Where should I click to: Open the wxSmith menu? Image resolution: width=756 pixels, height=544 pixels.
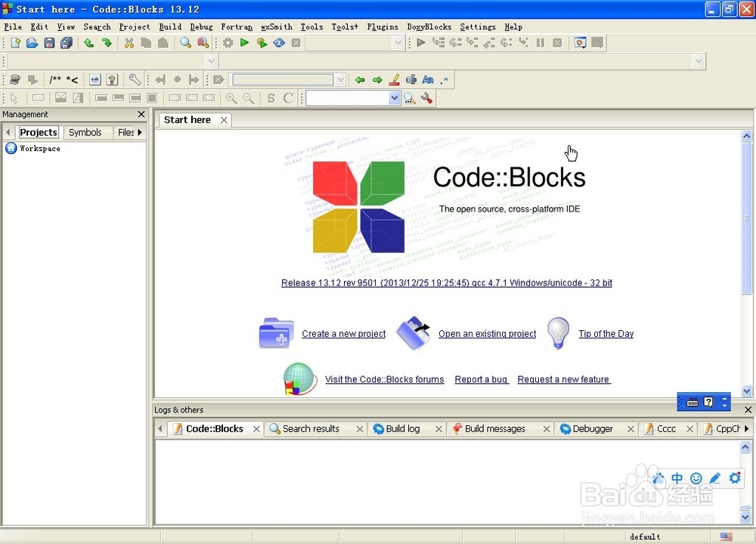click(276, 26)
